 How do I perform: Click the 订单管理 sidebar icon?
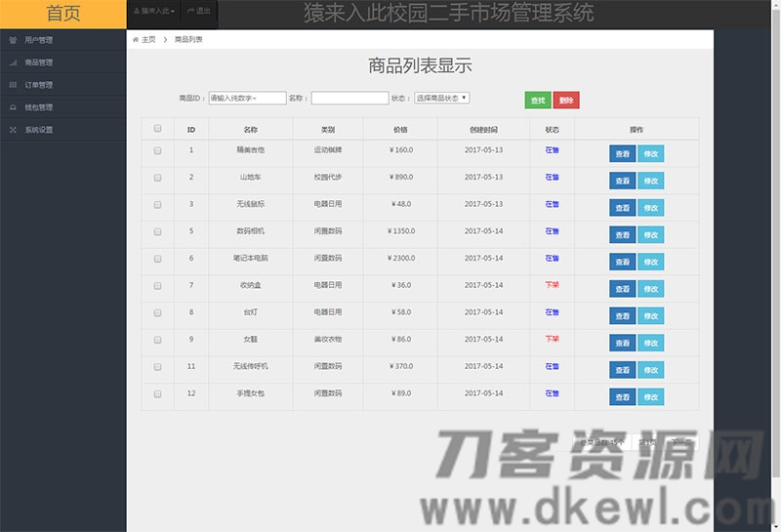coord(13,85)
